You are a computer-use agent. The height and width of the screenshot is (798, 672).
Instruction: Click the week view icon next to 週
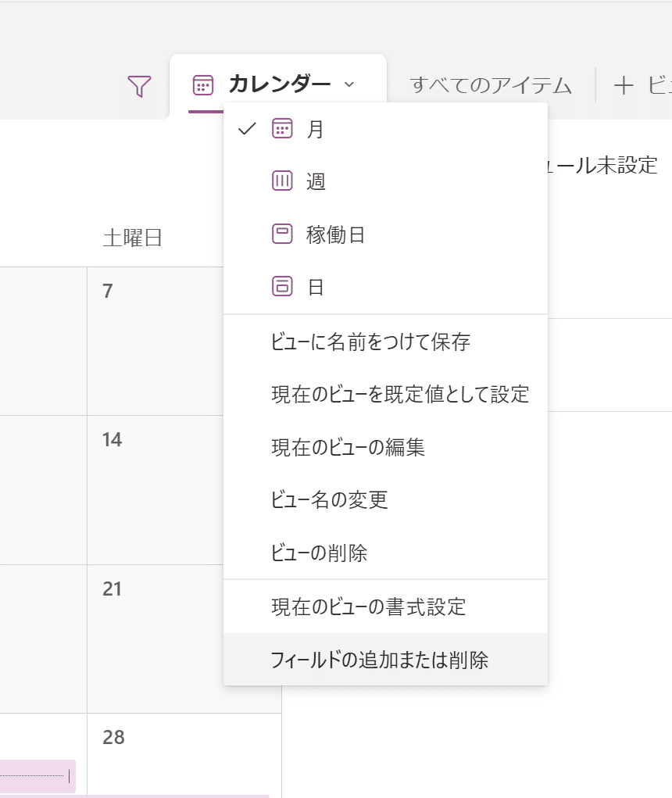[282, 181]
